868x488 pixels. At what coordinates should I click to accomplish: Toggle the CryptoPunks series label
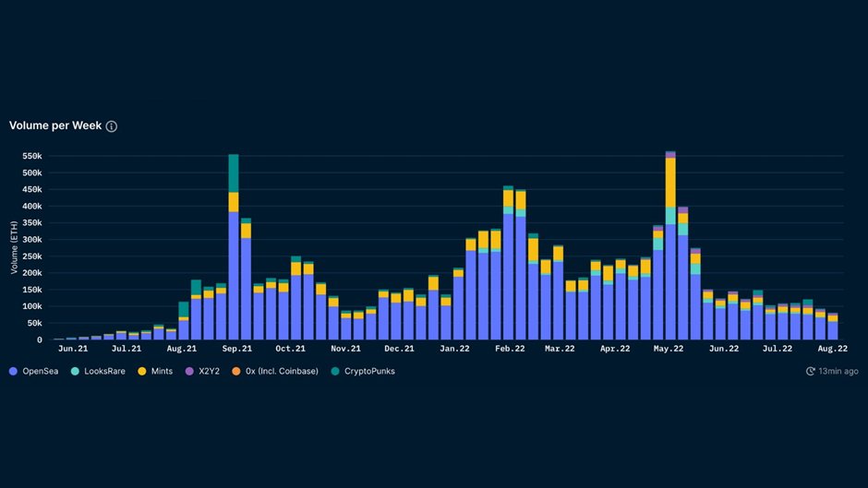click(x=369, y=371)
